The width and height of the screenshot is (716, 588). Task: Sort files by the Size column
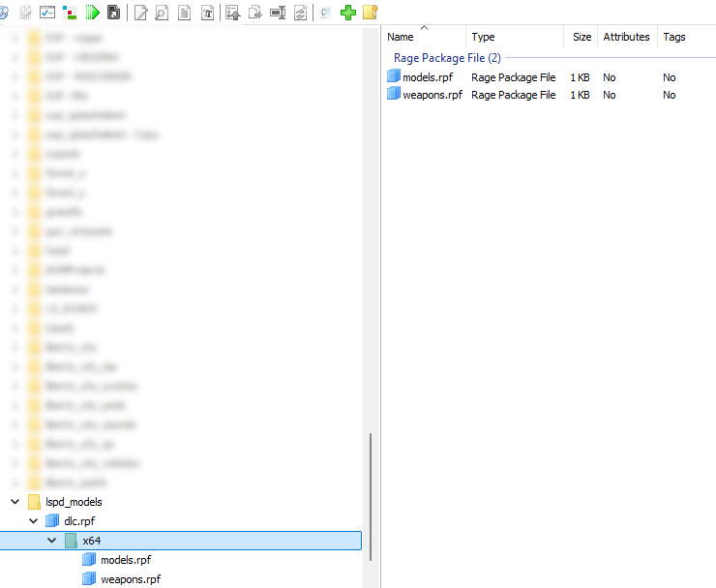click(581, 37)
